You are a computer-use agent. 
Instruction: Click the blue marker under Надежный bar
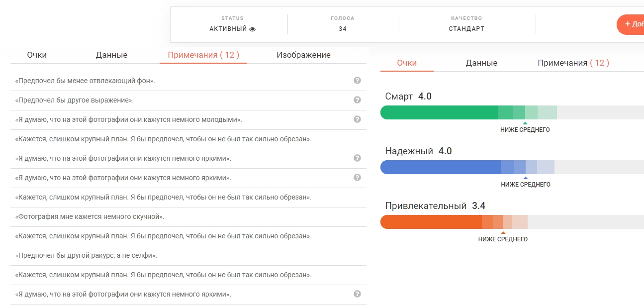pyautogui.click(x=526, y=178)
